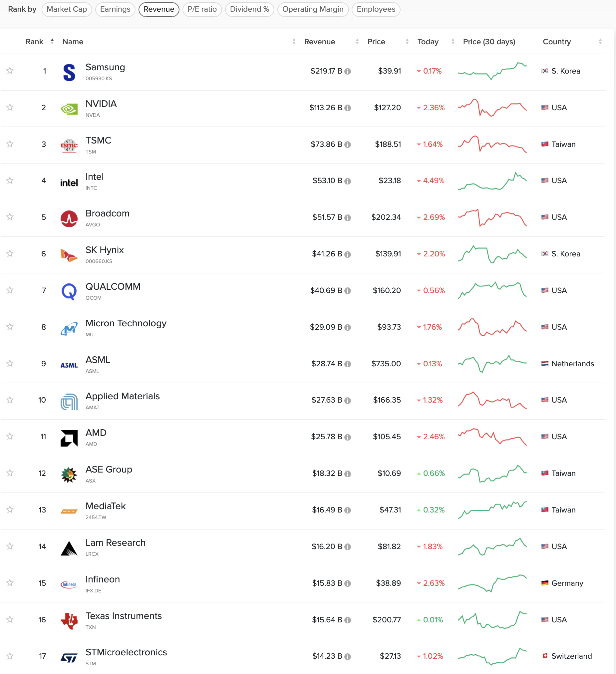Click the Applied Materials logo
This screenshot has width=616, height=674.
click(69, 402)
